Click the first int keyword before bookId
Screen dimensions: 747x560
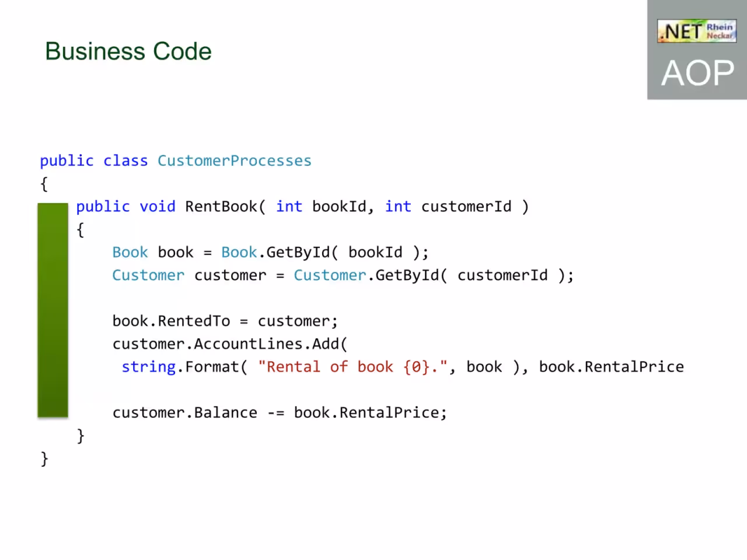289,206
